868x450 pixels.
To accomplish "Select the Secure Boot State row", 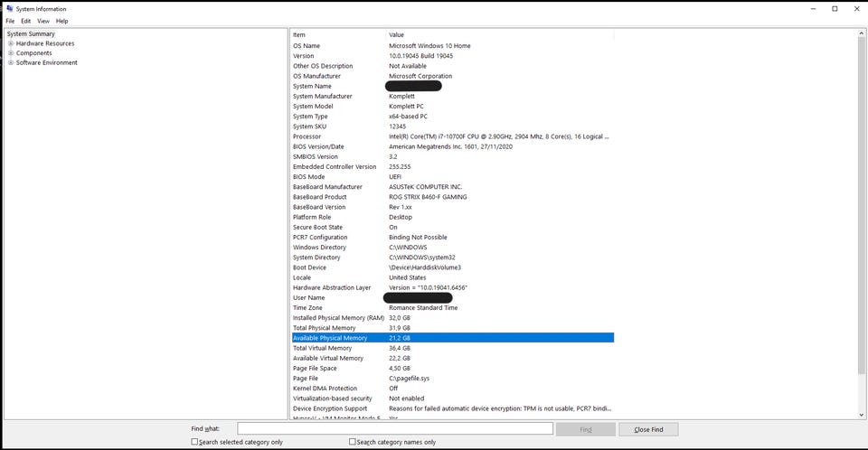I will point(453,227).
